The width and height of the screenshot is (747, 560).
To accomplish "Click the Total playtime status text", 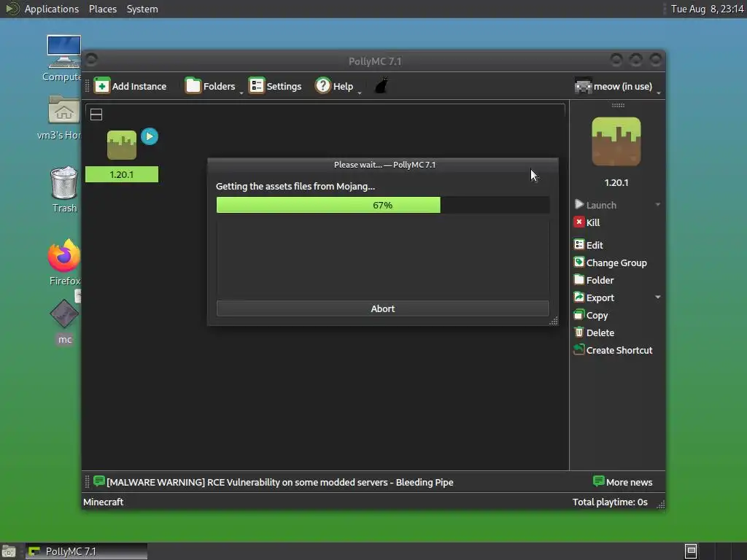I will 610,502.
